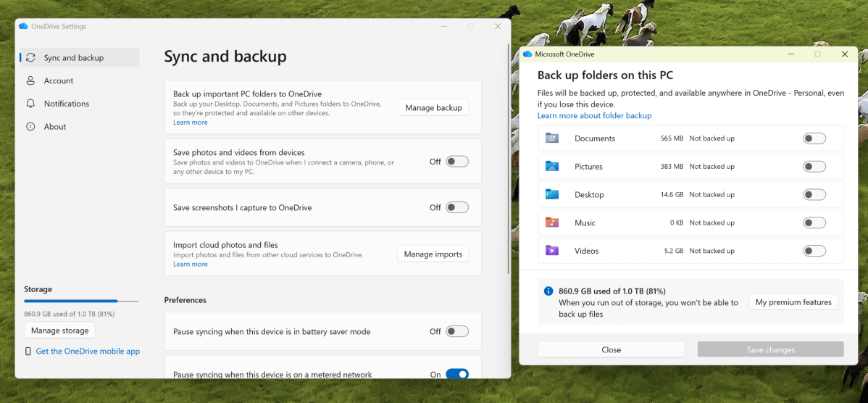Open the About page
Image resolution: width=868 pixels, height=403 pixels.
(x=80, y=127)
